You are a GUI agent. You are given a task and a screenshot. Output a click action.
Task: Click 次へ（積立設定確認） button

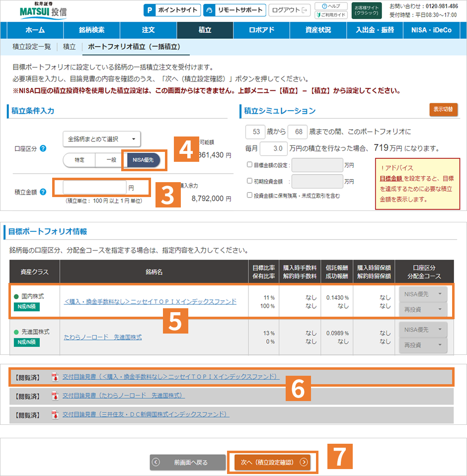coord(272,462)
